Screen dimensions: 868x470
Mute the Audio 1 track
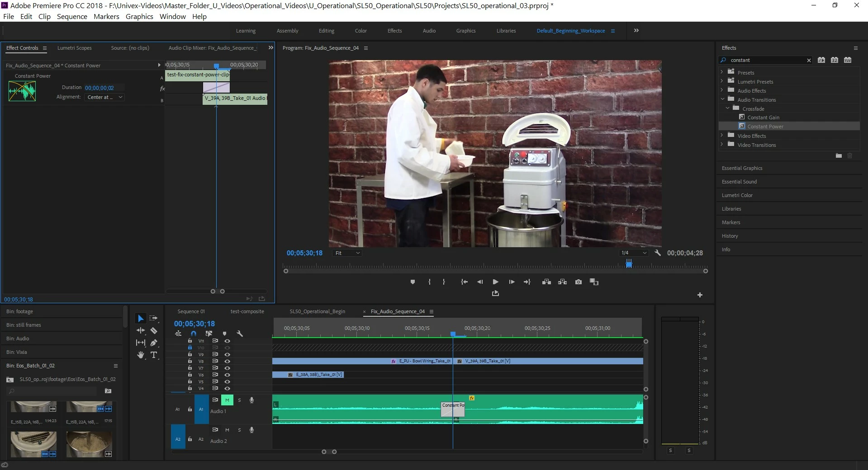(x=227, y=400)
